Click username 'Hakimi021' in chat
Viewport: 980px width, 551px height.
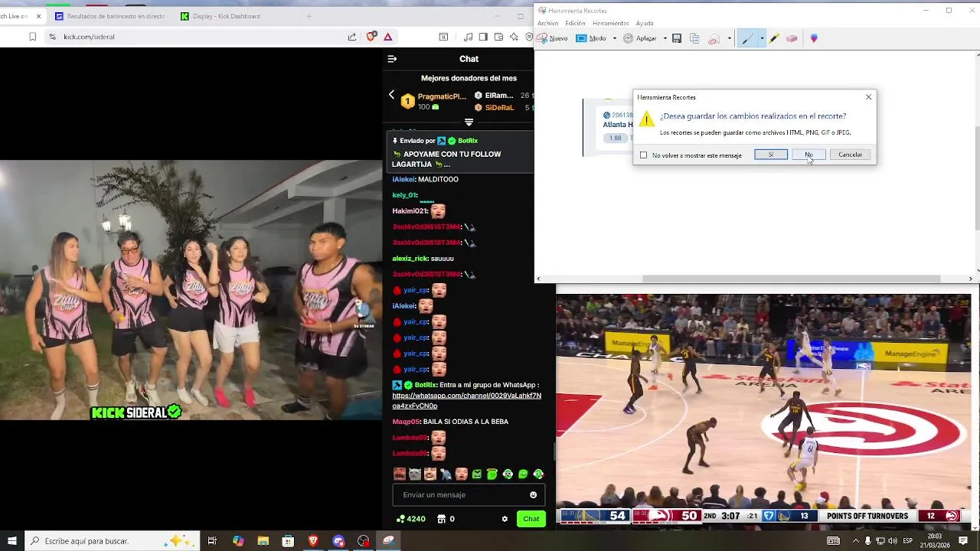(x=410, y=211)
